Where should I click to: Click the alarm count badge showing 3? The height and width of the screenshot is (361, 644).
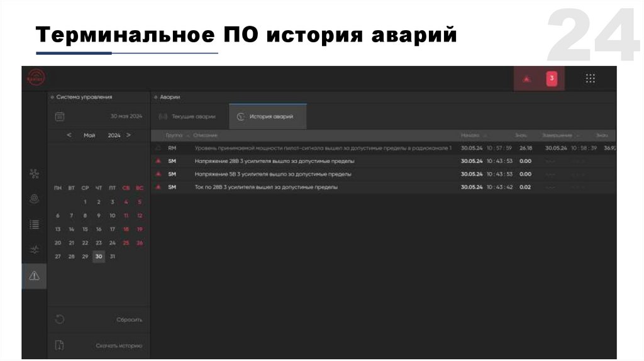click(552, 79)
